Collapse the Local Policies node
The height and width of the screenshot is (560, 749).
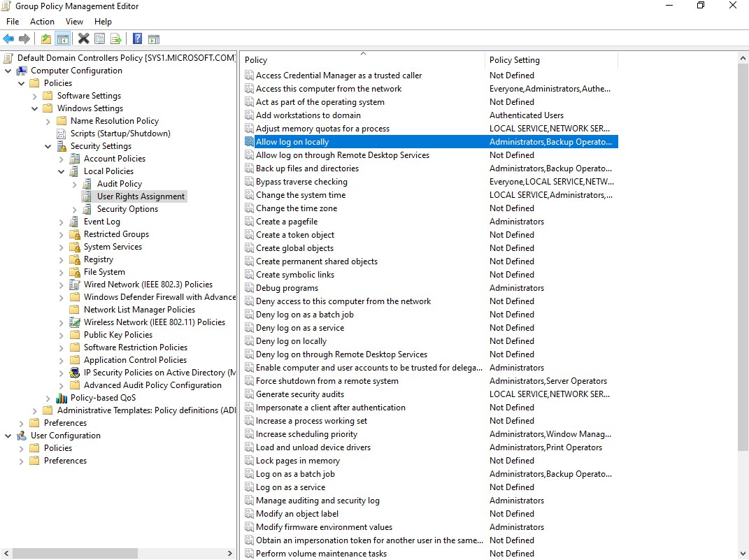tap(61, 171)
